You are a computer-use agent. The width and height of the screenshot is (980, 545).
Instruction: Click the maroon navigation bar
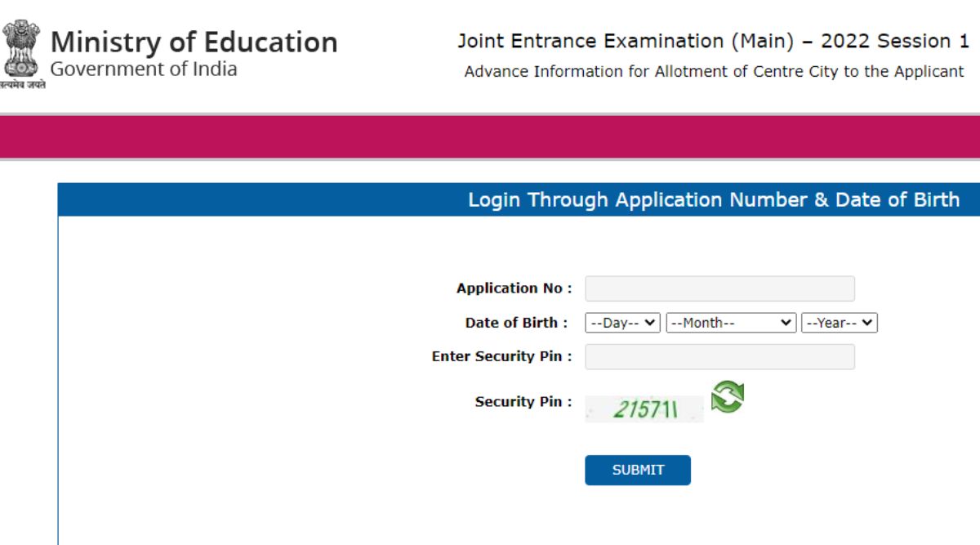[490, 136]
